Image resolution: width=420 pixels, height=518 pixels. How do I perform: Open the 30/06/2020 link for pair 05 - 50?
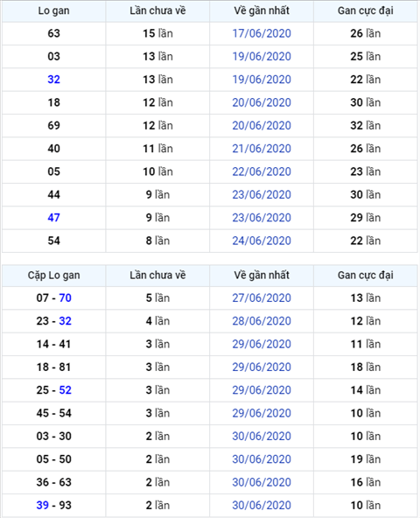tap(262, 459)
